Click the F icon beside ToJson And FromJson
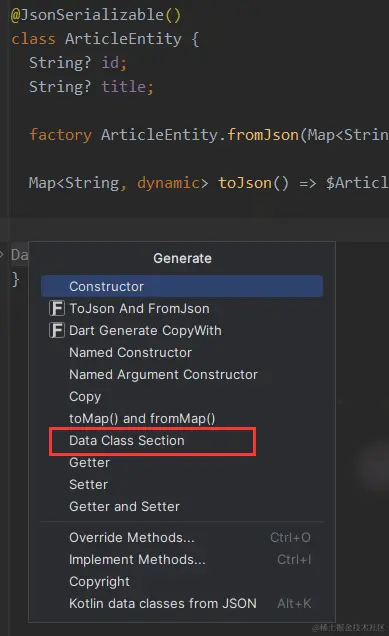Viewport: 389px width, 636px height. pos(57,308)
